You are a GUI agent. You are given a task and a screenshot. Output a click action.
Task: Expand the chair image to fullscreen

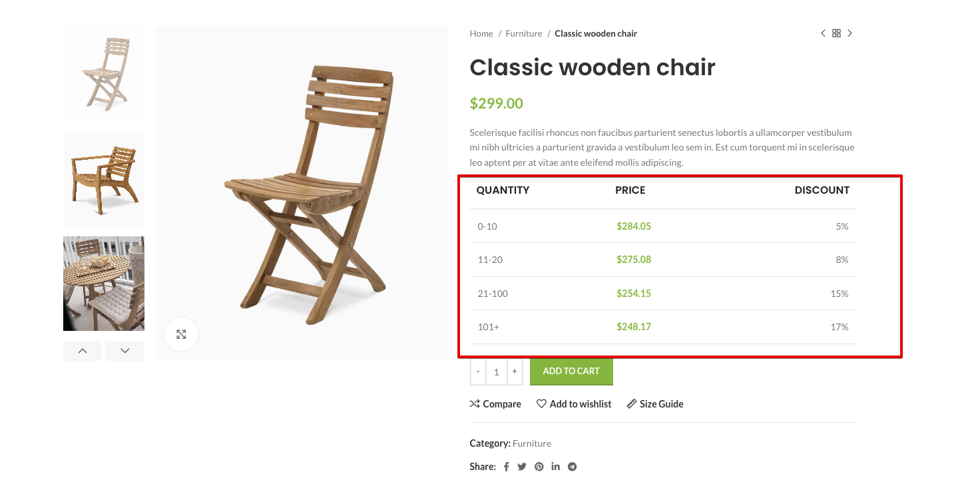[x=181, y=334]
